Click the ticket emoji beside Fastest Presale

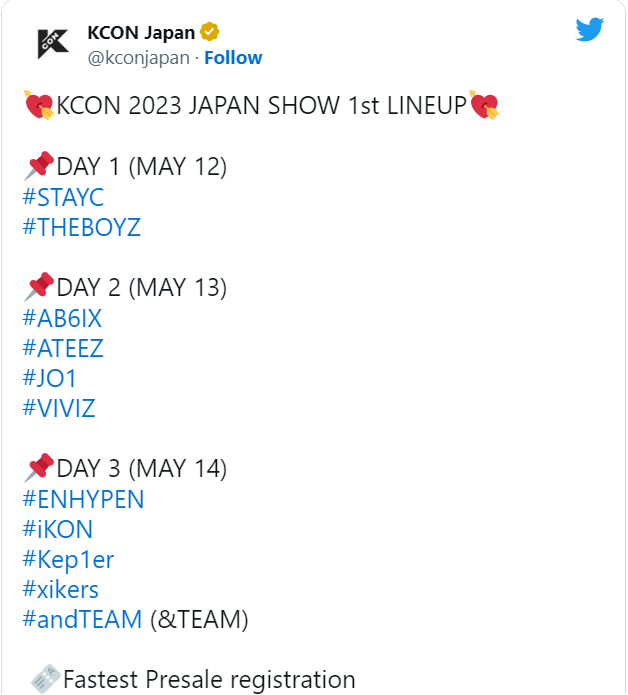click(46, 679)
